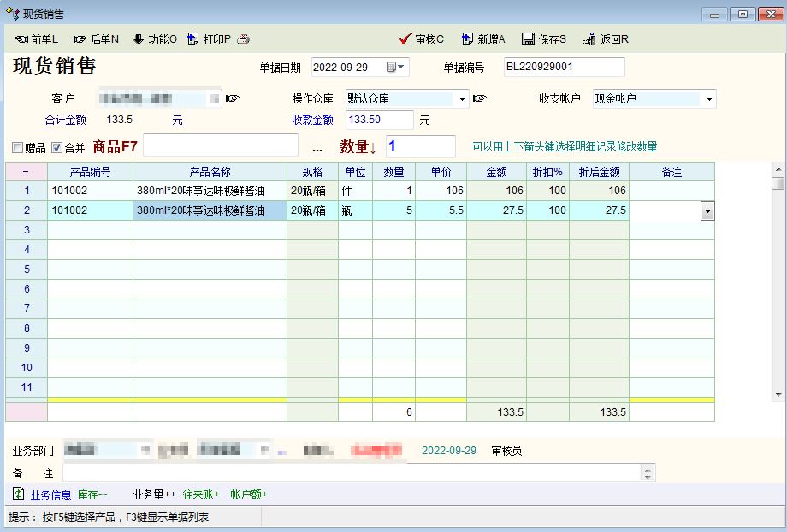Create a new document with 新增A

click(483, 39)
